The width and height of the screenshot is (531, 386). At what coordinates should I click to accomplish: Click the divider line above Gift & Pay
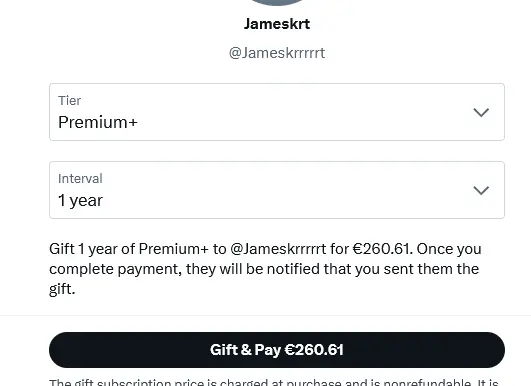tap(266, 315)
